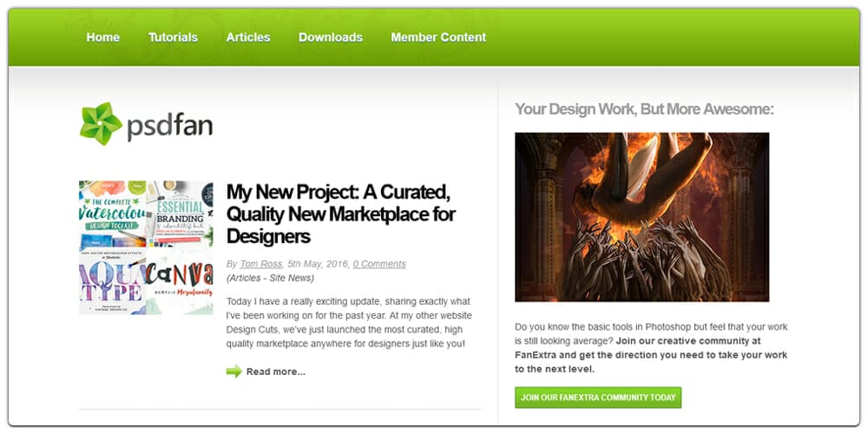Open the Downloads navigation item
The height and width of the screenshot is (434, 868).
pyautogui.click(x=331, y=37)
